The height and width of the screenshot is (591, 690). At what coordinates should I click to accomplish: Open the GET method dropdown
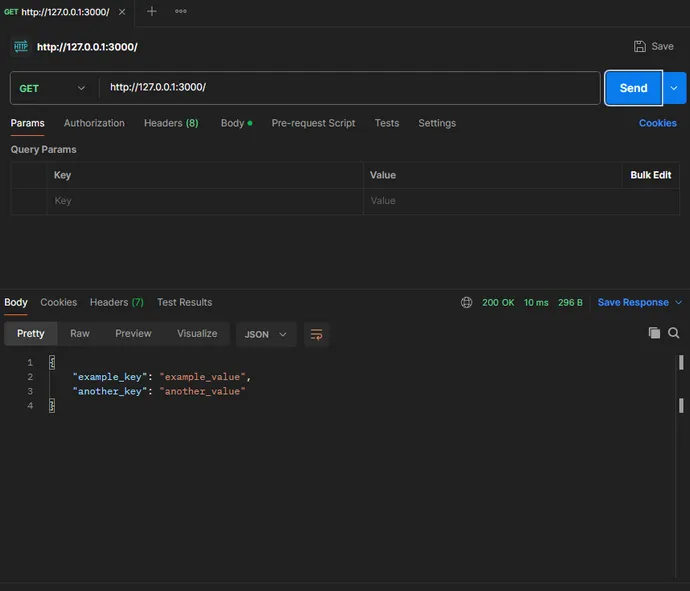point(53,88)
